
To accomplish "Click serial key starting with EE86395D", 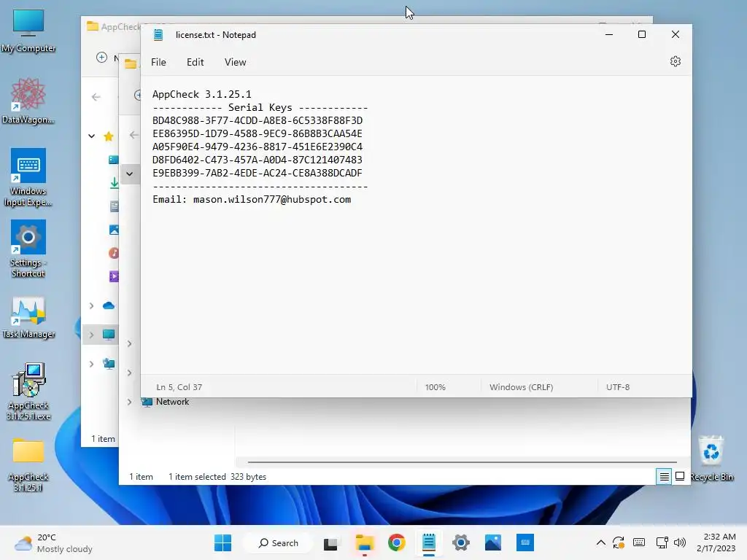I will (258, 134).
